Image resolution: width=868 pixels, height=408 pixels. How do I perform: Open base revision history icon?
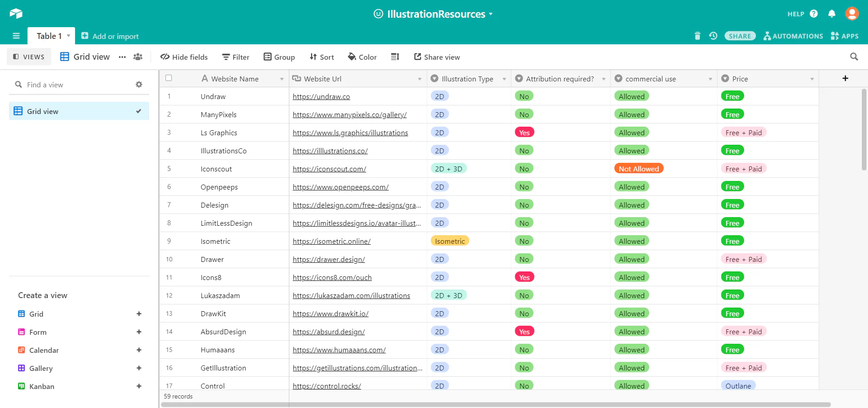pos(713,36)
